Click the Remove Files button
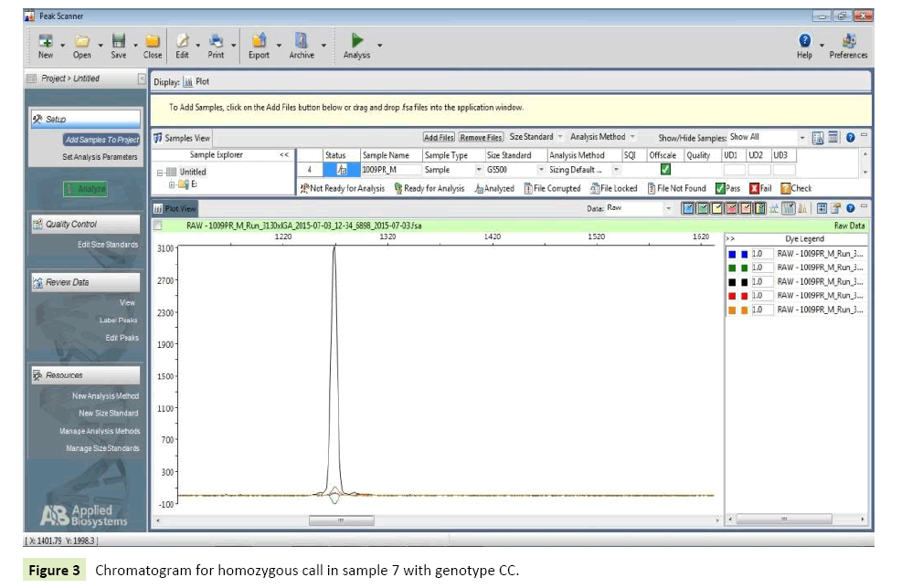 point(481,138)
